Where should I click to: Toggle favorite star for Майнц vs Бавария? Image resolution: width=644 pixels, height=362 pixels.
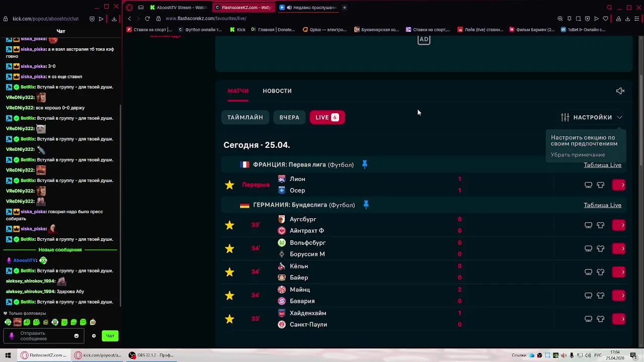229,296
